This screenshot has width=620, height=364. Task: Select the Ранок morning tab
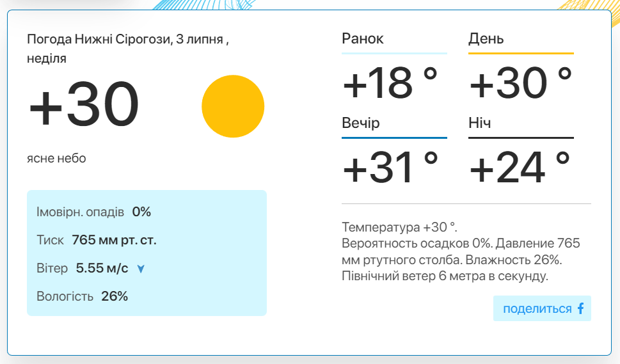(x=394, y=41)
